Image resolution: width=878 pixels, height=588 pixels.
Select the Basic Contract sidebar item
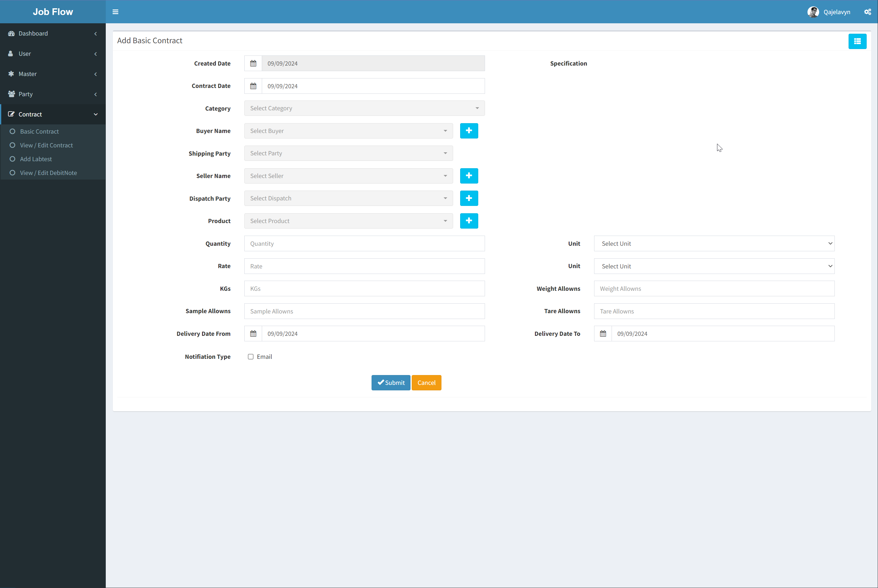pyautogui.click(x=40, y=132)
